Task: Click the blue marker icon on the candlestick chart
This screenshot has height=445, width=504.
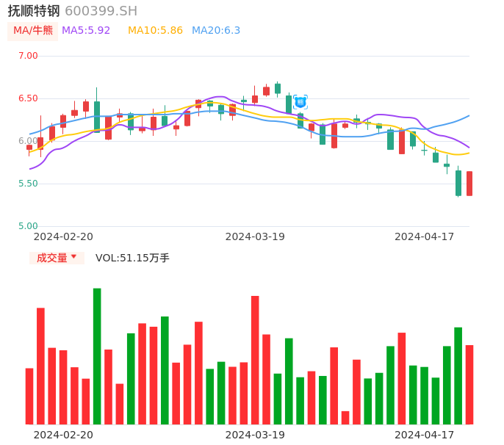Action: click(300, 102)
